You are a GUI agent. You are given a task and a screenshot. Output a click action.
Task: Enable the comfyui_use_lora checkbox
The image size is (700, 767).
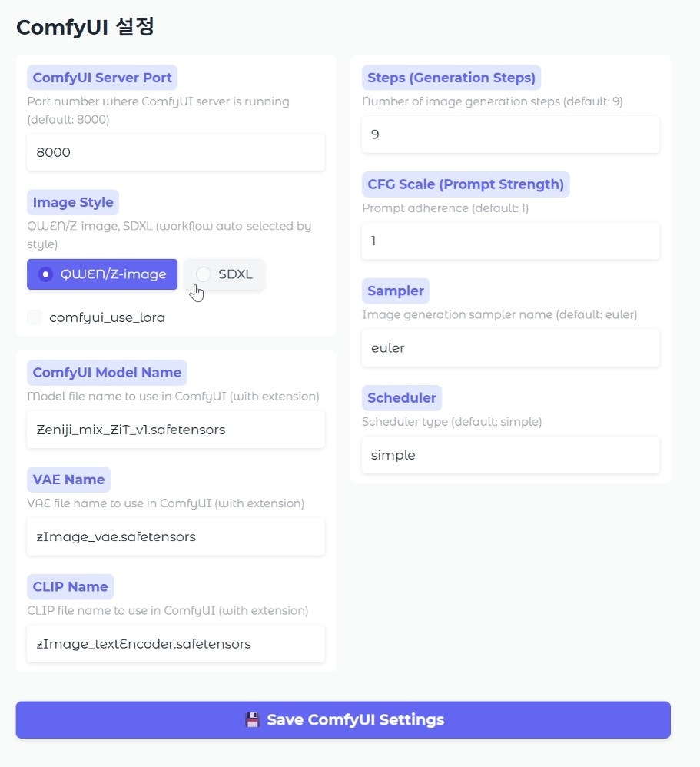click(x=34, y=317)
